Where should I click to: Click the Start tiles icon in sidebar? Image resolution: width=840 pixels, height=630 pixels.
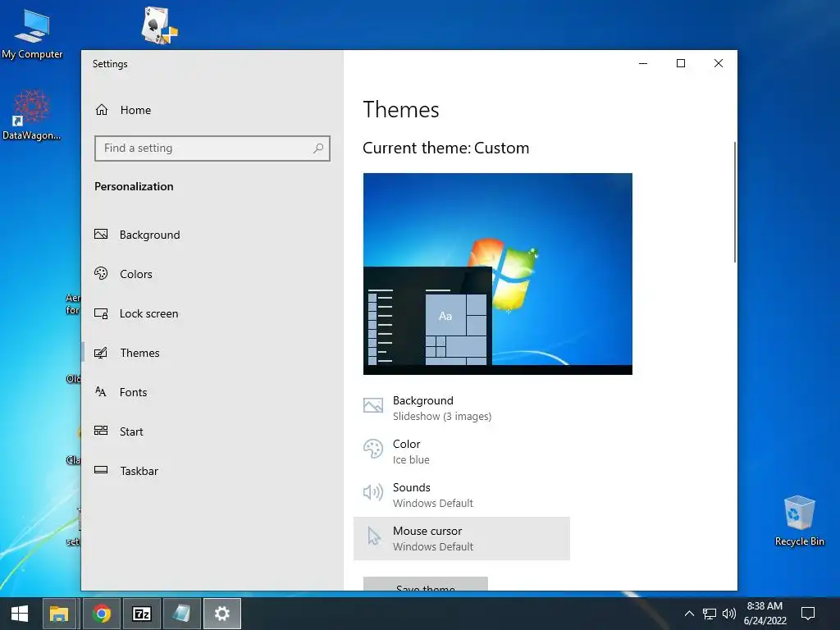pos(101,430)
